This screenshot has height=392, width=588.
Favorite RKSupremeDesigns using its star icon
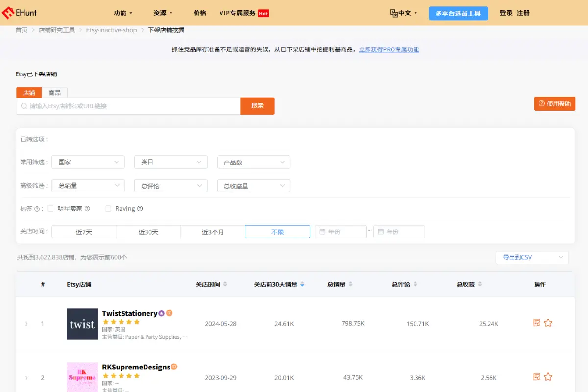tap(548, 376)
